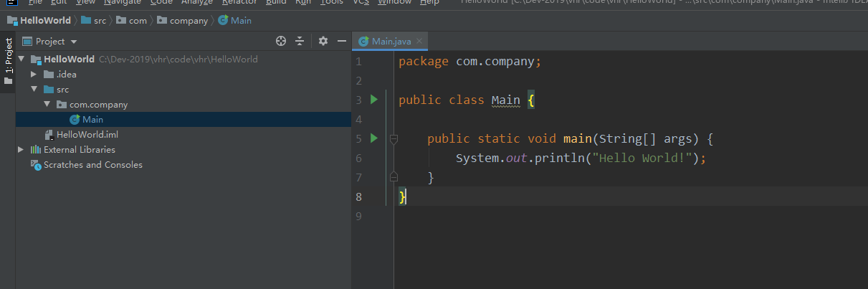Click HelloWorld in the breadcrumb bar
This screenshot has height=289, width=868.
coord(39,20)
